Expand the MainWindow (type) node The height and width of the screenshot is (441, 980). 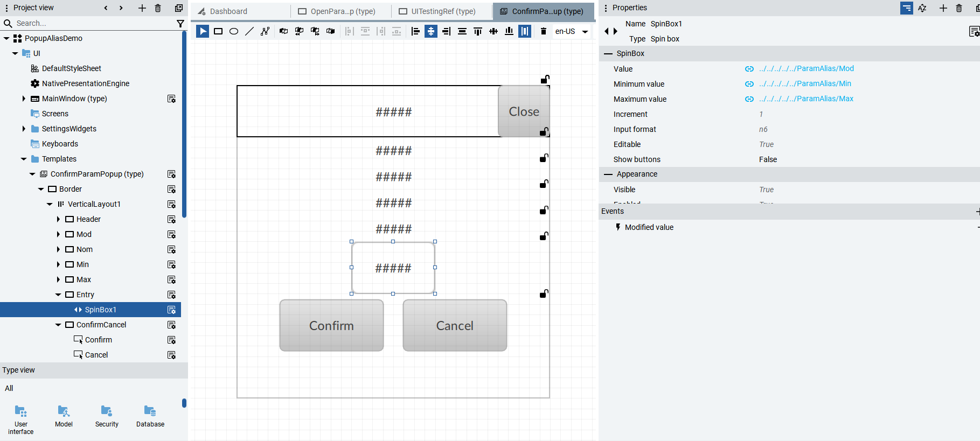click(24, 99)
